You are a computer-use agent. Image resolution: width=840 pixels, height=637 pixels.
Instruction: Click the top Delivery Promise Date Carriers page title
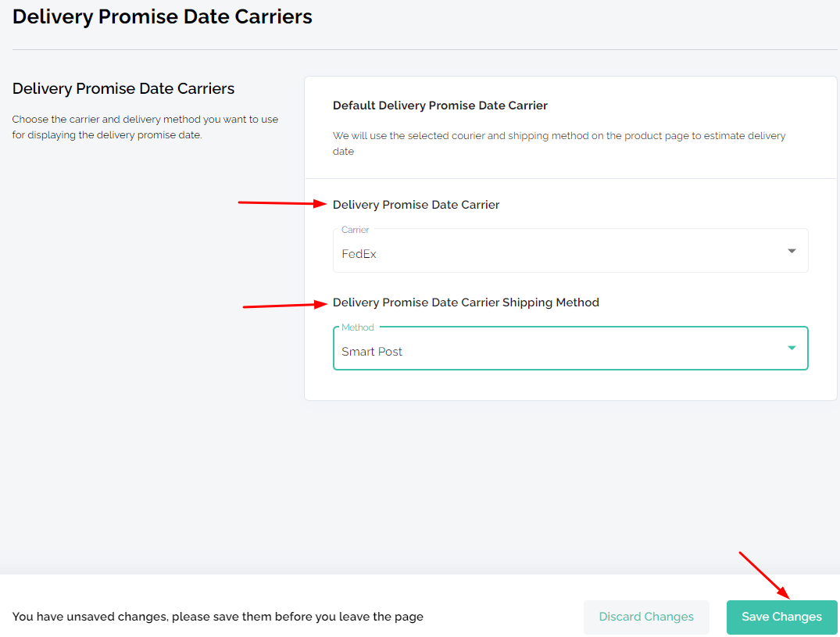pyautogui.click(x=163, y=16)
